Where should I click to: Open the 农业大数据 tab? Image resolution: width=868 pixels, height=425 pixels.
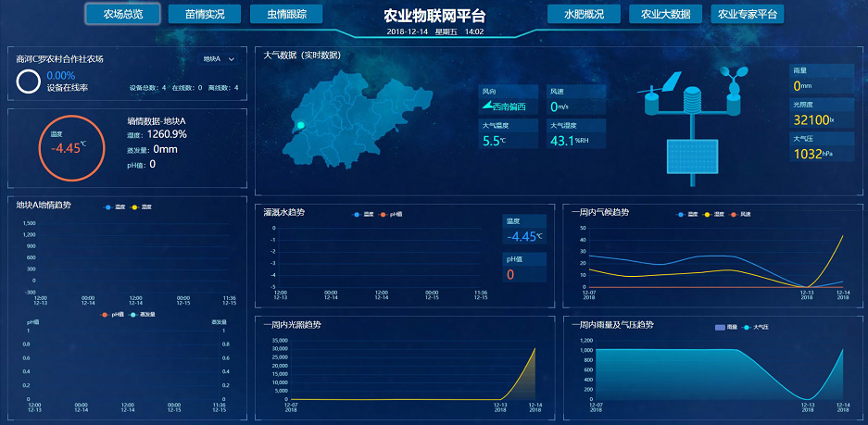click(665, 14)
